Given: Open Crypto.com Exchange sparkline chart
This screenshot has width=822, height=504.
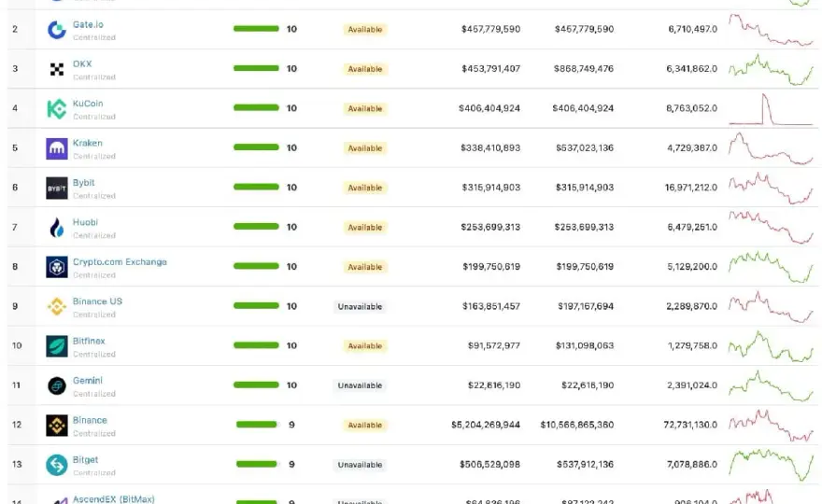Looking at the screenshot, I should click(771, 267).
